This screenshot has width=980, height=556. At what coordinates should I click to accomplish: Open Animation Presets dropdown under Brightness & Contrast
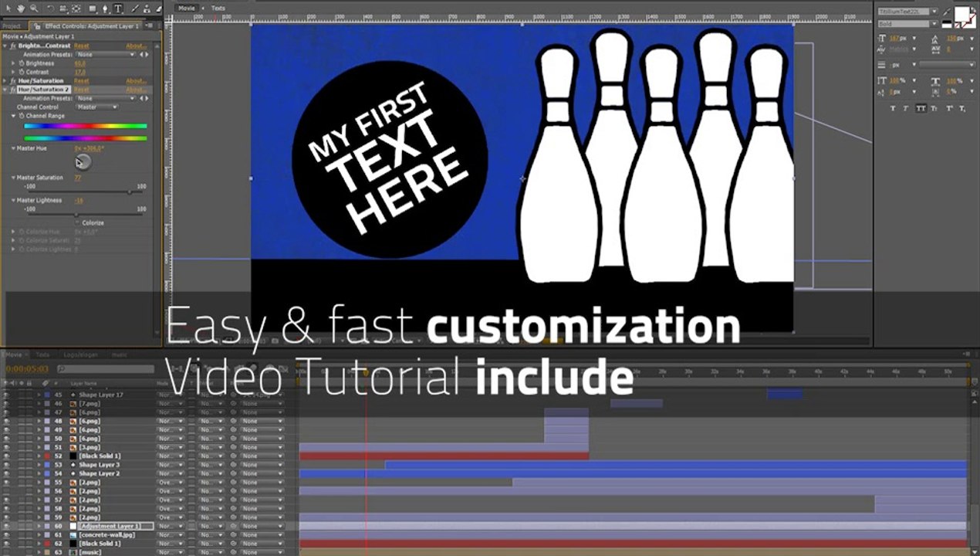(x=106, y=55)
